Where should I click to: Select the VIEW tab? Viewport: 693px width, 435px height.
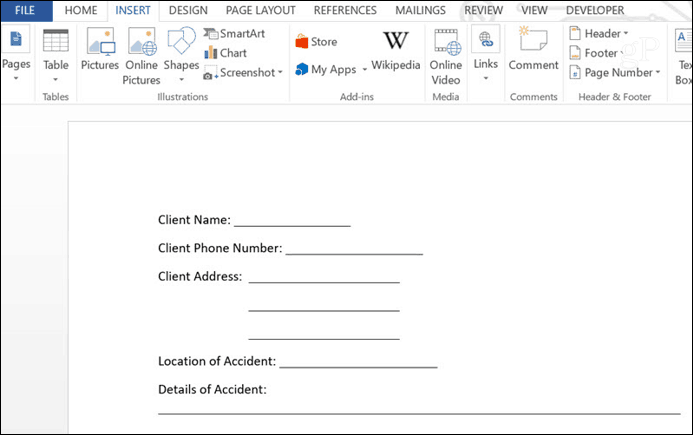pyautogui.click(x=534, y=11)
